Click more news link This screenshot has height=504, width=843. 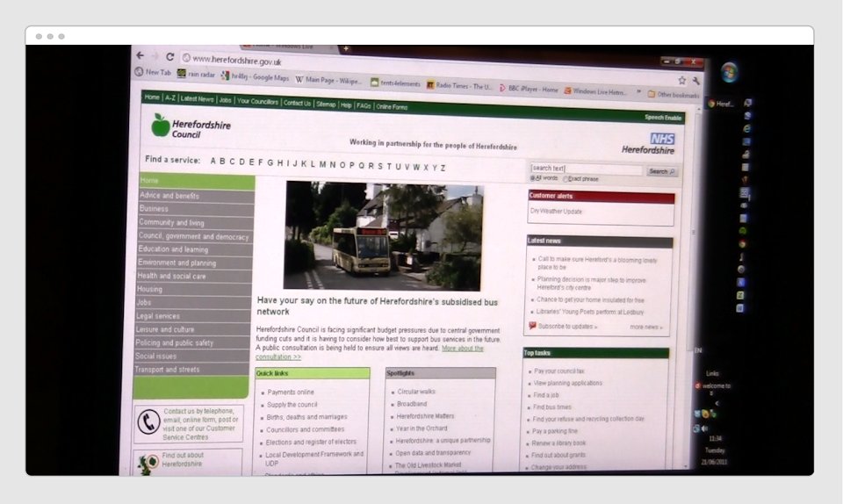[645, 327]
